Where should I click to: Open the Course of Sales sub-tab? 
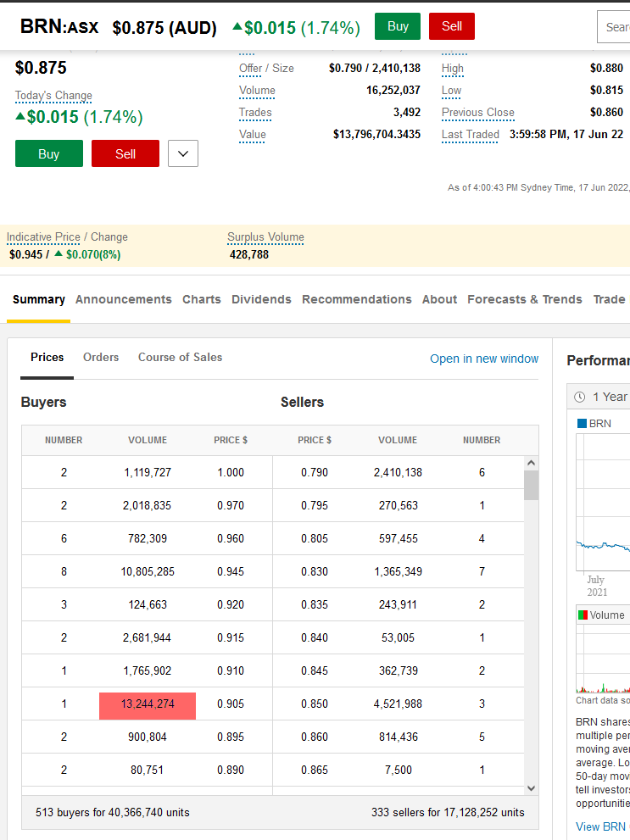click(x=180, y=358)
